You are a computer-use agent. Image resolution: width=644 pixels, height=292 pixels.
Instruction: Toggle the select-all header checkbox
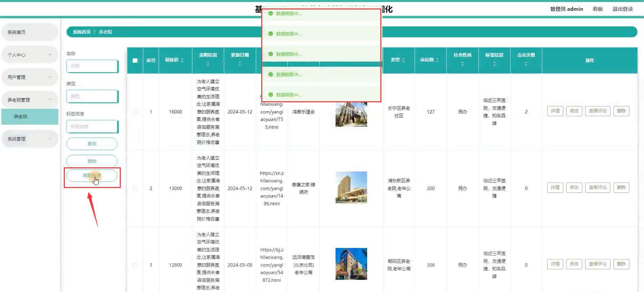135,60
